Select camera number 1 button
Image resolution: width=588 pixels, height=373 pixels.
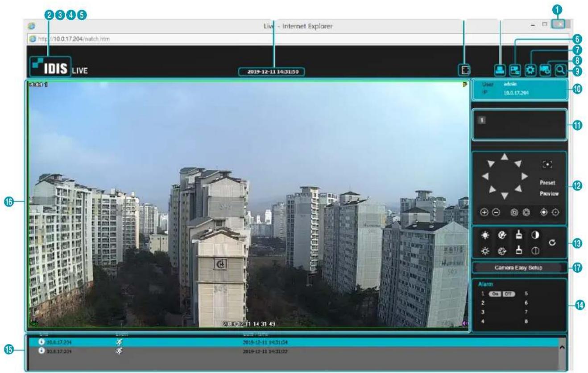pyautogui.click(x=482, y=120)
